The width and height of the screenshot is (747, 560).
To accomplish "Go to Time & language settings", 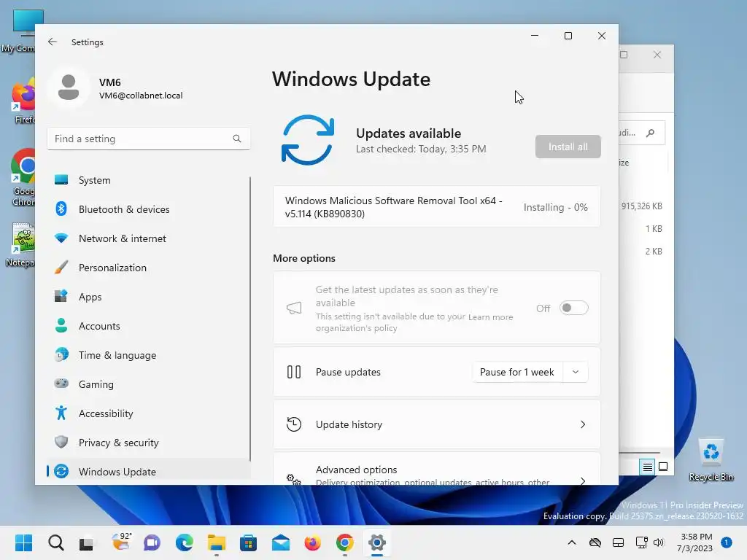I will 149,355.
